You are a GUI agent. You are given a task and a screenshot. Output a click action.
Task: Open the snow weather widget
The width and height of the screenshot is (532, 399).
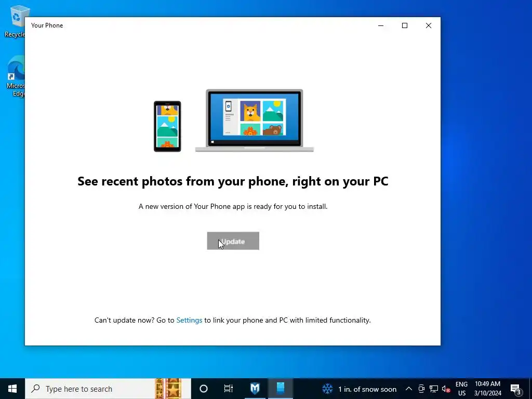tap(359, 389)
